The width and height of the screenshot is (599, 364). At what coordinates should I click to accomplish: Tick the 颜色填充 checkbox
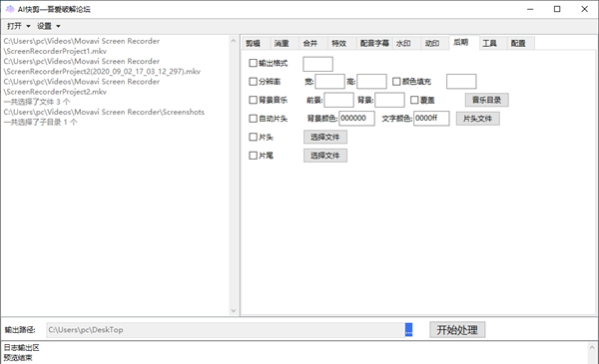tap(396, 81)
